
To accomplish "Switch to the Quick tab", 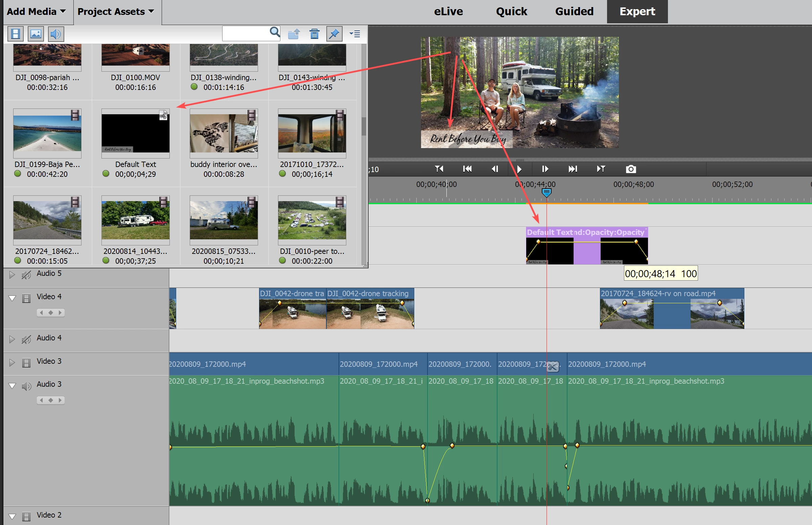I will [x=511, y=11].
